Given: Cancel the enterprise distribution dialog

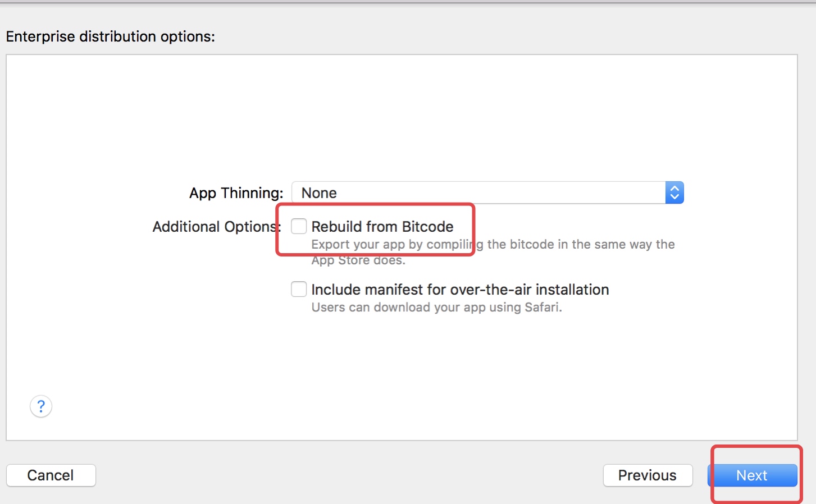Looking at the screenshot, I should (51, 475).
